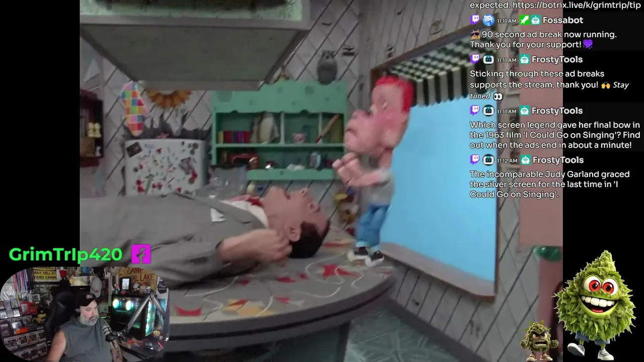This screenshot has height=362, width=644.
Task: Click the 'Thank you for your support!' text
Action: [x=526, y=44]
